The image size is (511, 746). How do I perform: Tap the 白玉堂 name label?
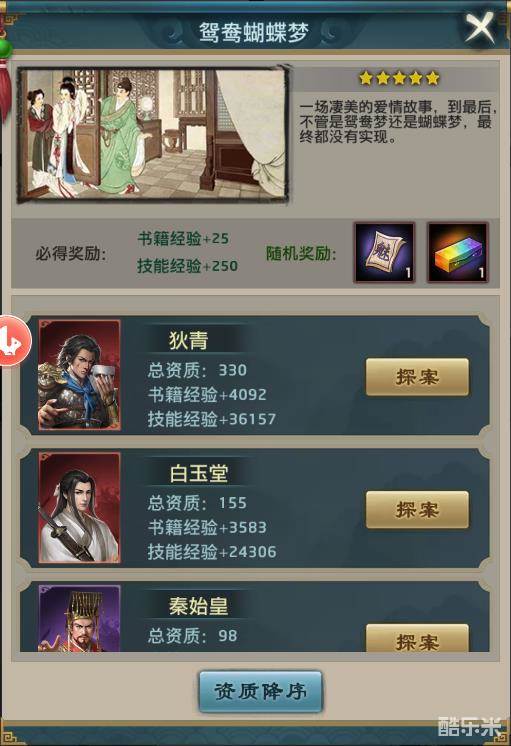click(x=198, y=474)
